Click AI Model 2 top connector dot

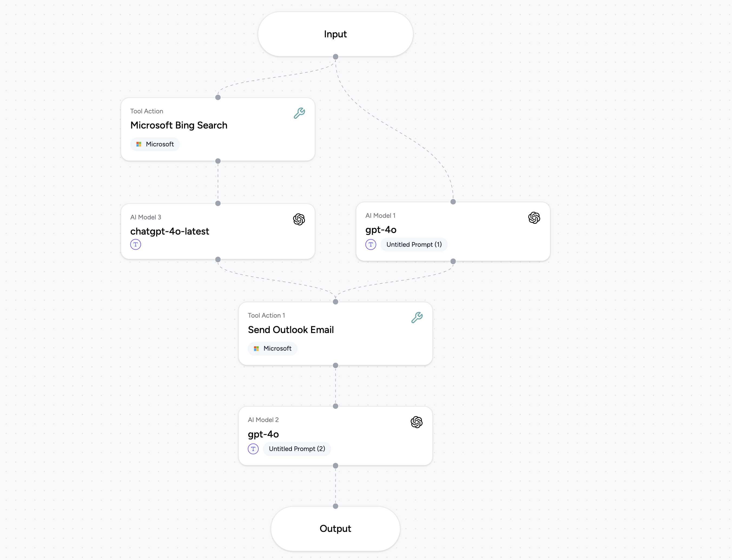[336, 406]
